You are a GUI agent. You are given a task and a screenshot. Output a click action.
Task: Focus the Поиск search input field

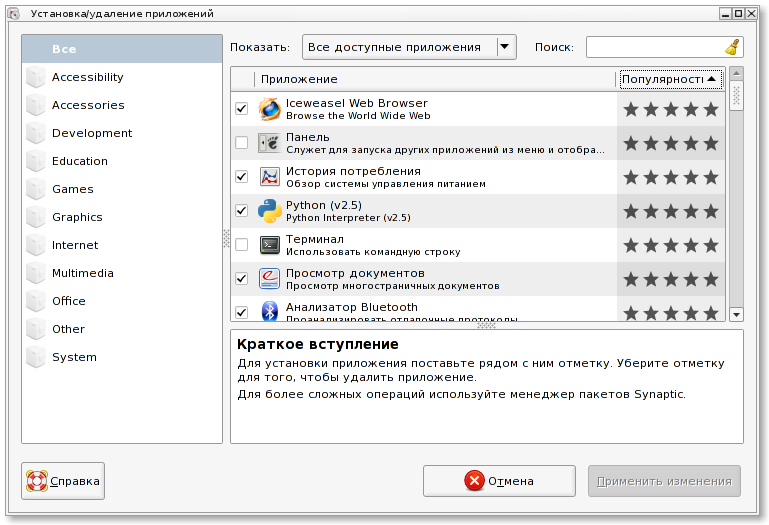click(655, 47)
